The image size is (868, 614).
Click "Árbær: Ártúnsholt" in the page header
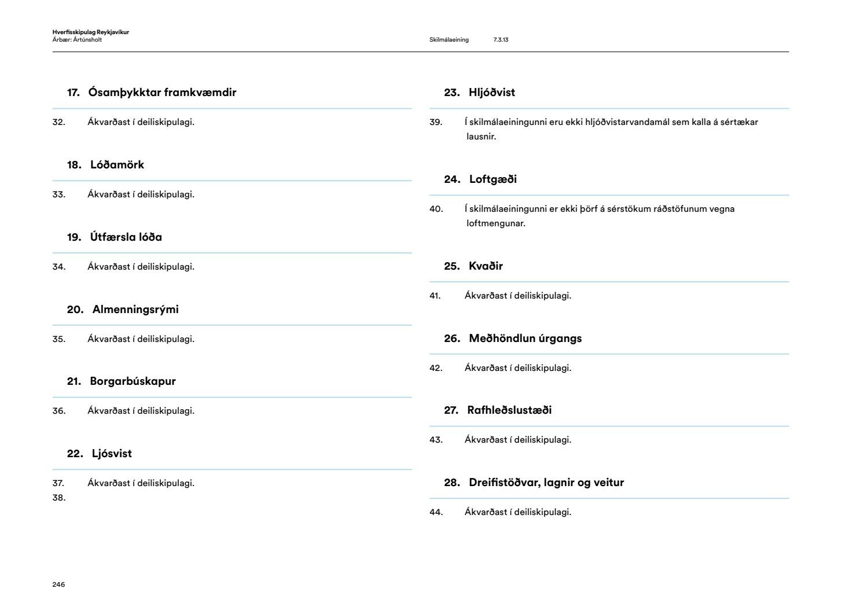(x=77, y=40)
